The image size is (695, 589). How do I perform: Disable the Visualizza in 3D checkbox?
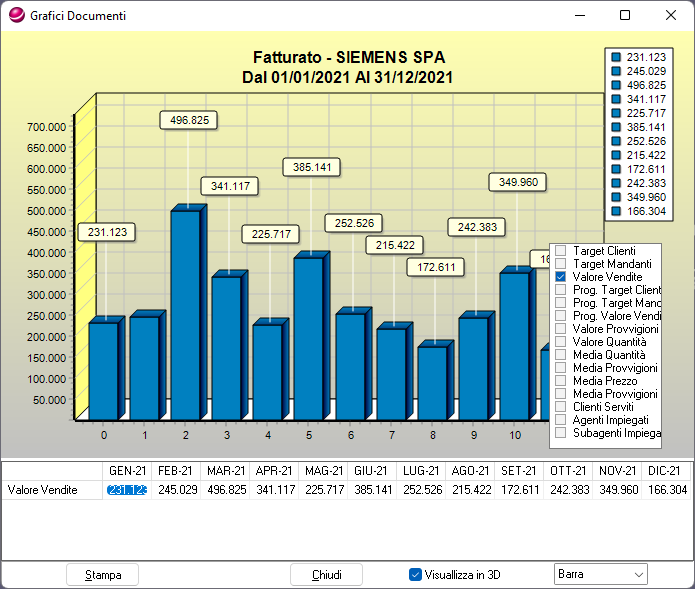pyautogui.click(x=415, y=574)
